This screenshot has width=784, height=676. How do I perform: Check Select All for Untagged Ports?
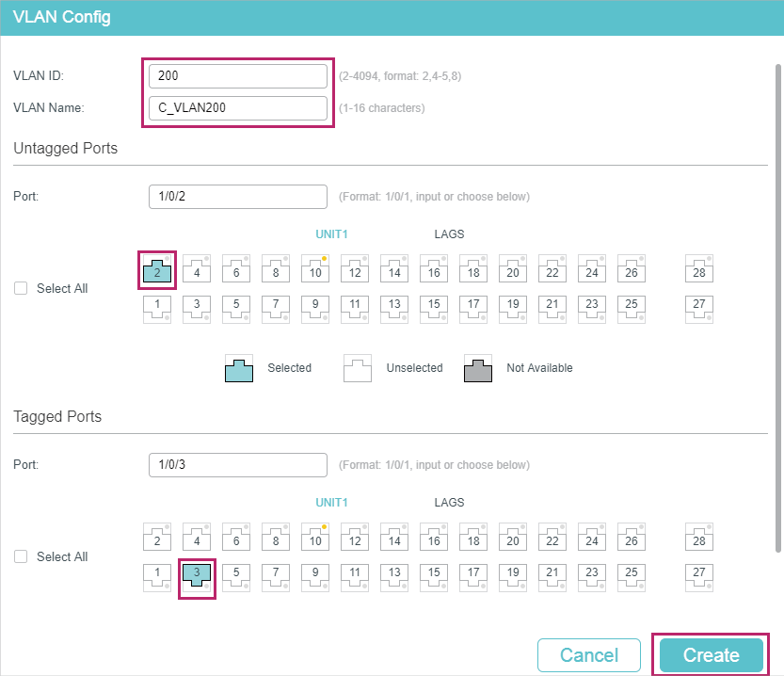click(21, 288)
